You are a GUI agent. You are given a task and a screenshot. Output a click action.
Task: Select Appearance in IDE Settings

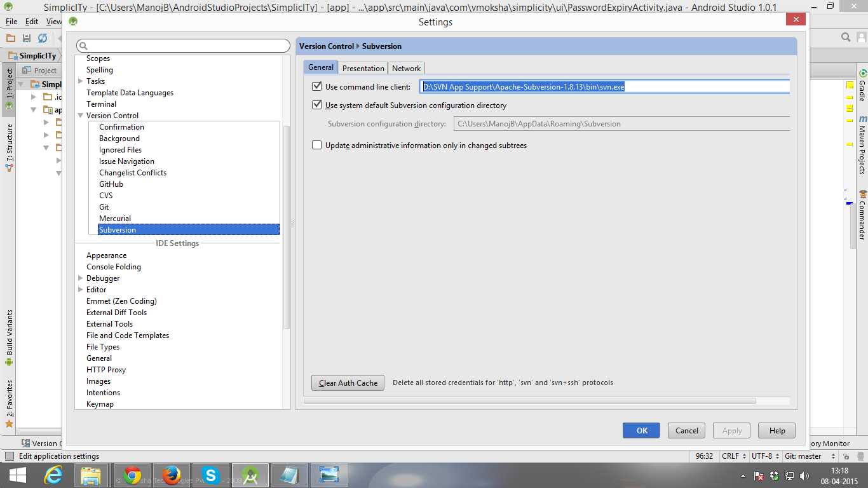[x=107, y=255]
